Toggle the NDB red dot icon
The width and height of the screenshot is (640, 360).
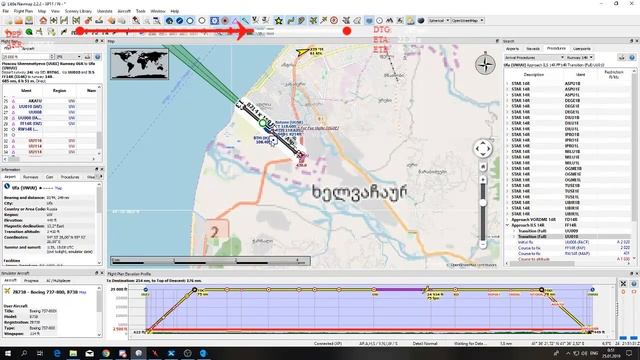point(225,20)
